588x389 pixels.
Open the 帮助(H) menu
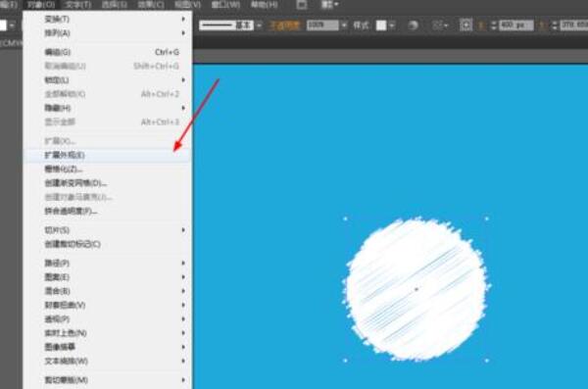click(265, 5)
